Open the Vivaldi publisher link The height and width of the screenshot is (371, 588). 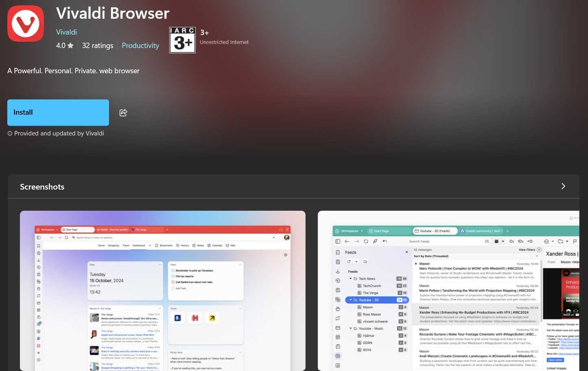point(66,32)
